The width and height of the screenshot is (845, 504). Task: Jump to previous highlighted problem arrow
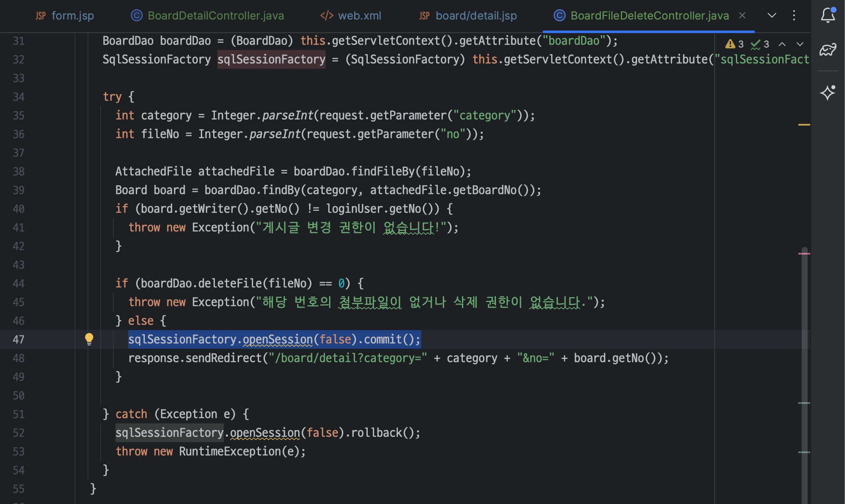tap(782, 44)
